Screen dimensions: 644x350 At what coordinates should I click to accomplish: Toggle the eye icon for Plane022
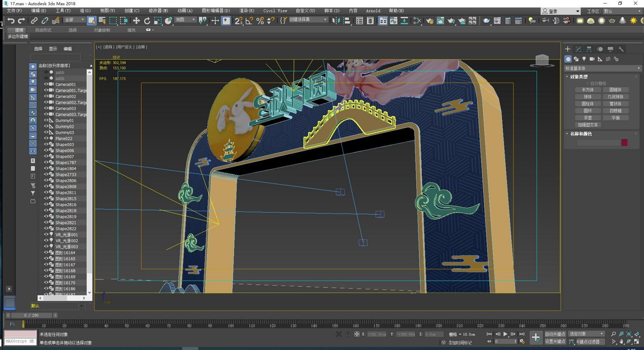46,138
